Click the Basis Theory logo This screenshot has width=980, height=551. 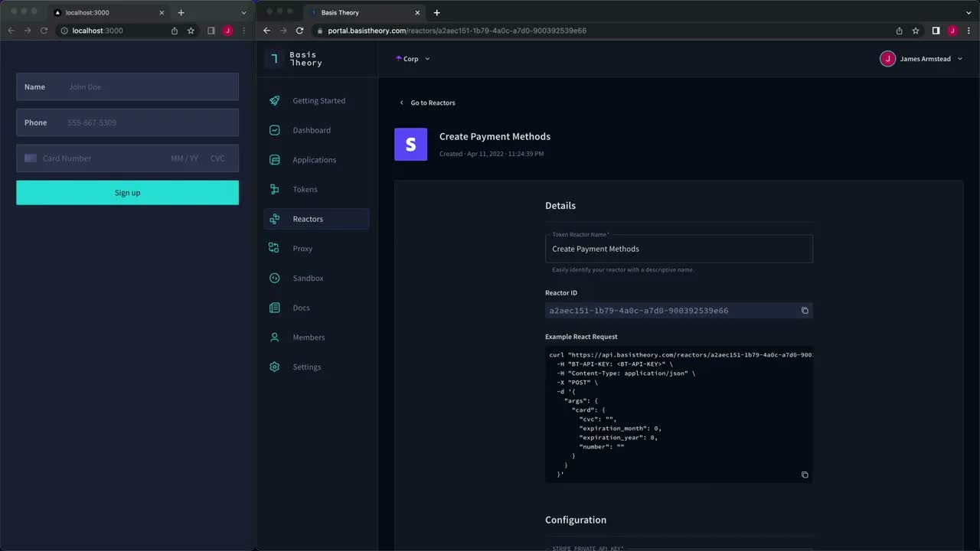pos(294,59)
